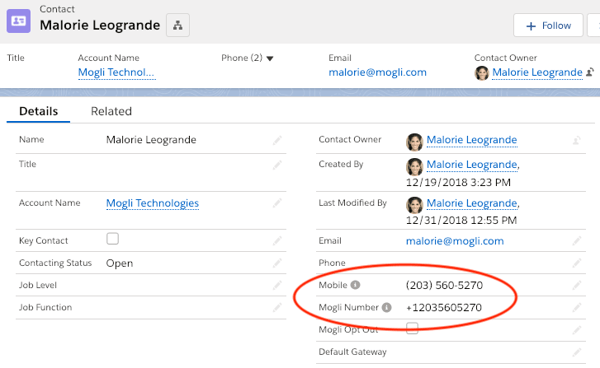The height and width of the screenshot is (368, 600).
Task: Click the Follow button
Action: coord(548,25)
